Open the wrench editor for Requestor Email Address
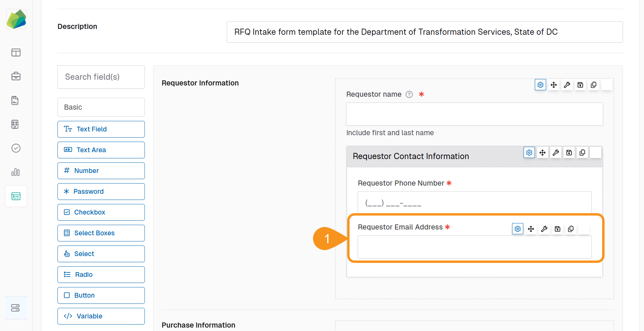This screenshot has width=644, height=331. coord(544,229)
